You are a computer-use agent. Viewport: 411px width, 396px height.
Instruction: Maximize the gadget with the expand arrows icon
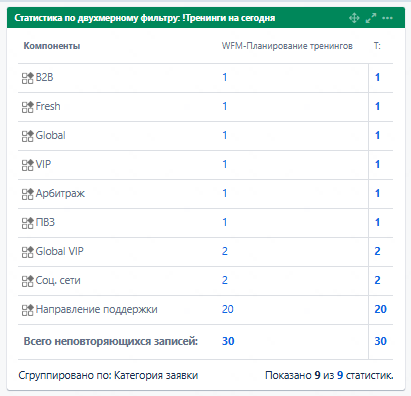[x=371, y=18]
